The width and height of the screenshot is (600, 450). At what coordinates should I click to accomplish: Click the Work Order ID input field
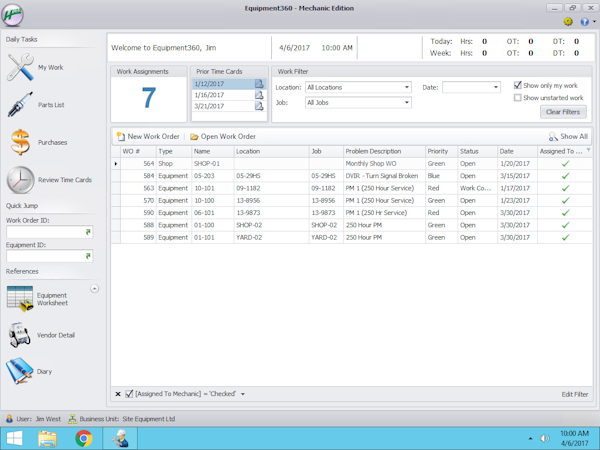[x=49, y=232]
